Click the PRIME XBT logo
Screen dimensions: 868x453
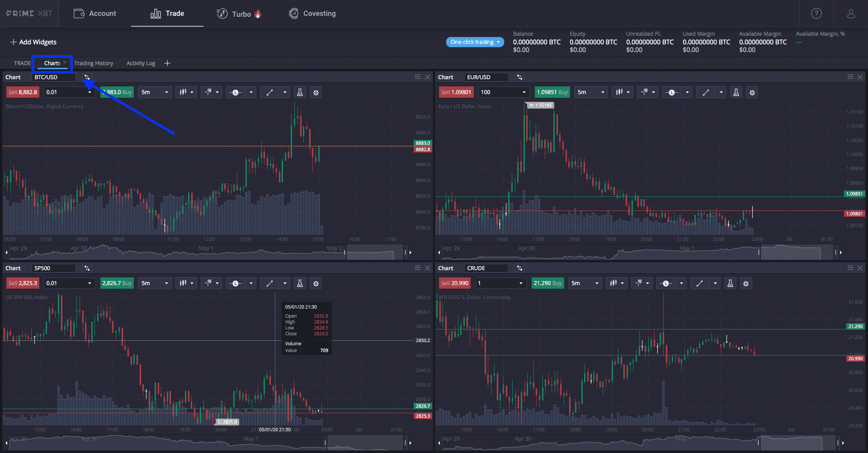[x=29, y=14]
